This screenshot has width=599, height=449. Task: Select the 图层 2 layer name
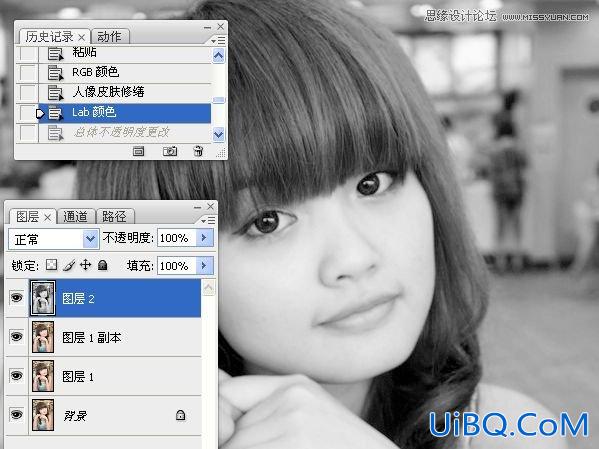tap(78, 298)
